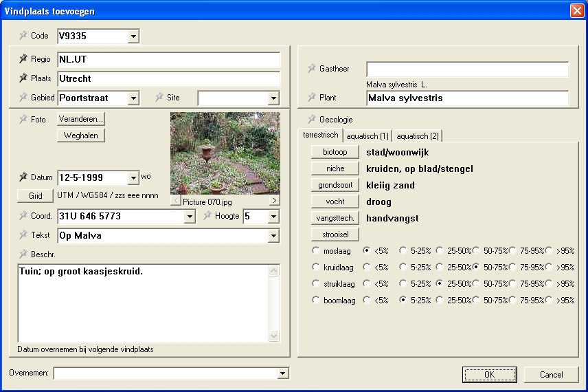The width and height of the screenshot is (588, 392).
Task: Toggle the pin icon beside Plant
Action: pos(312,98)
